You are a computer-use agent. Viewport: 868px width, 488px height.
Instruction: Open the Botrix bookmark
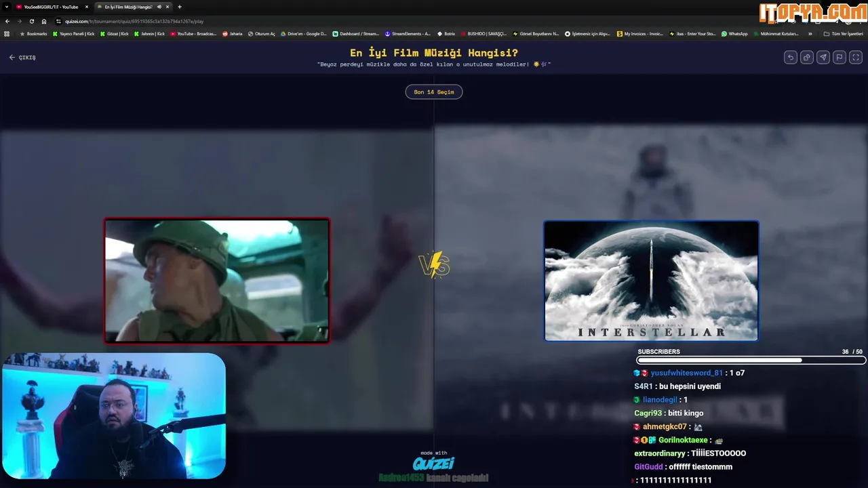(x=446, y=34)
